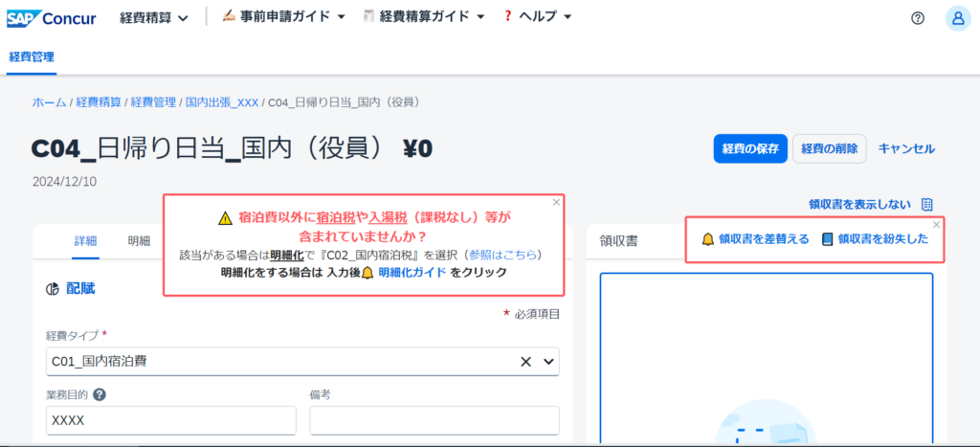Click the SAP Concur logo
Screen dimensions: 980x447
51,17
